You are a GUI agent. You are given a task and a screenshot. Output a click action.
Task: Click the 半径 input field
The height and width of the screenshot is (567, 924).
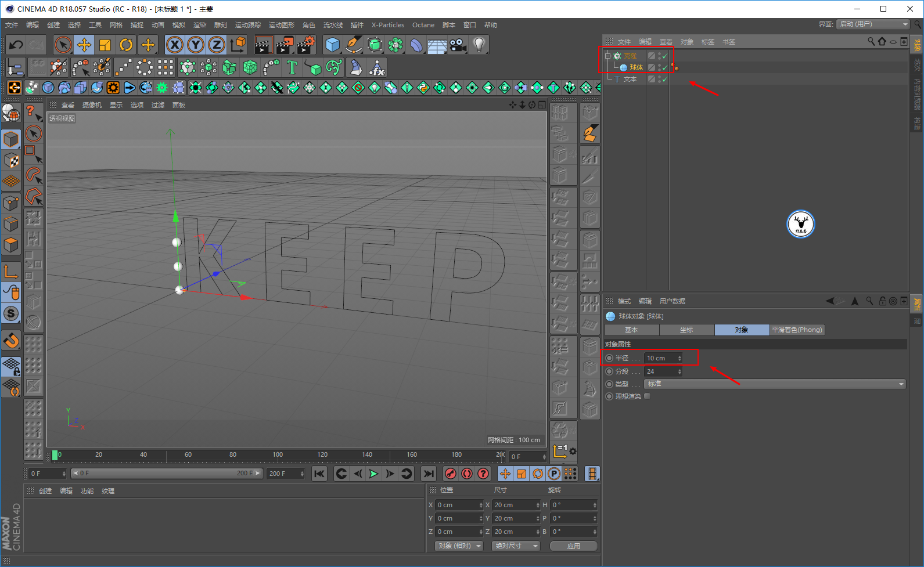click(x=660, y=358)
